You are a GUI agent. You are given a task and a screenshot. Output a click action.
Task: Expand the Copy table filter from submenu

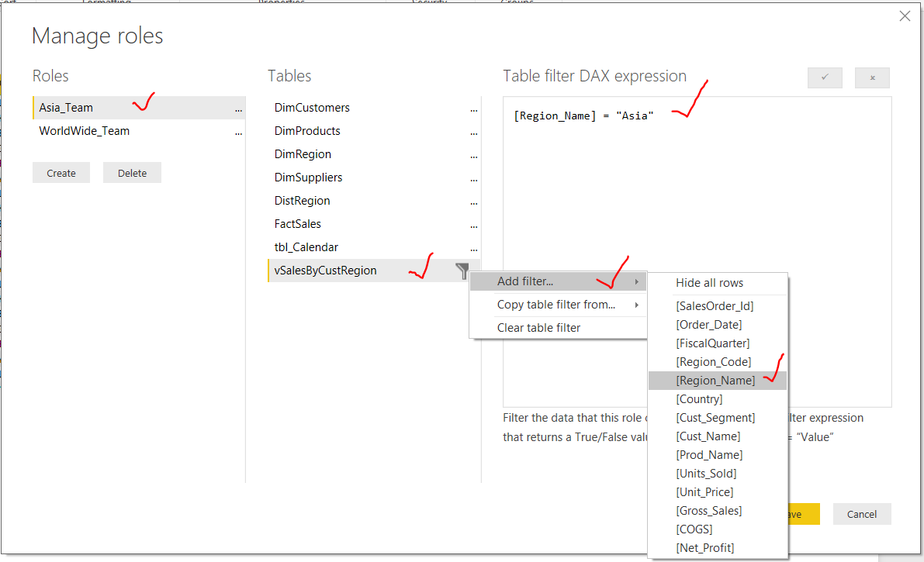[x=543, y=305]
